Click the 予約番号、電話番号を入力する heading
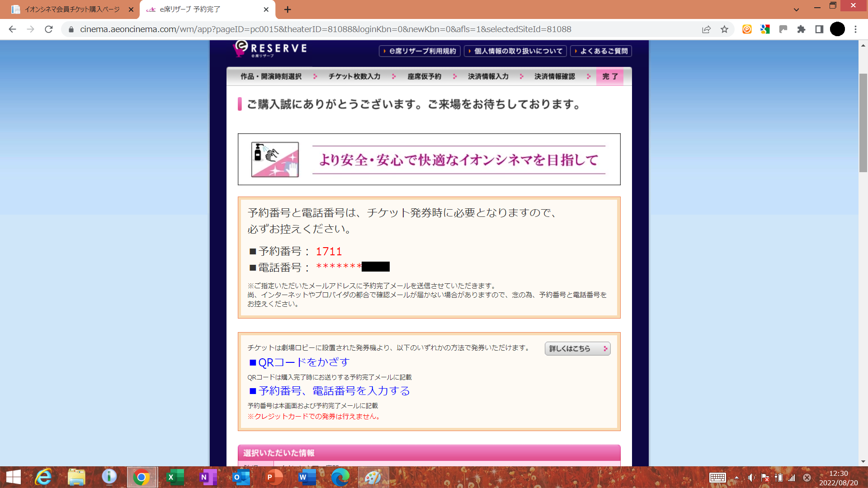868x488 pixels. tap(330, 391)
